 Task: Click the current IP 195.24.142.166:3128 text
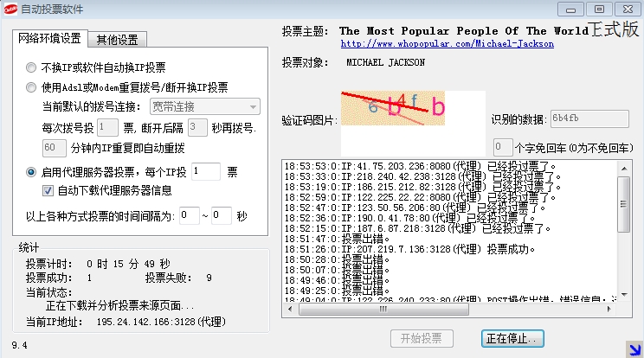click(x=161, y=322)
